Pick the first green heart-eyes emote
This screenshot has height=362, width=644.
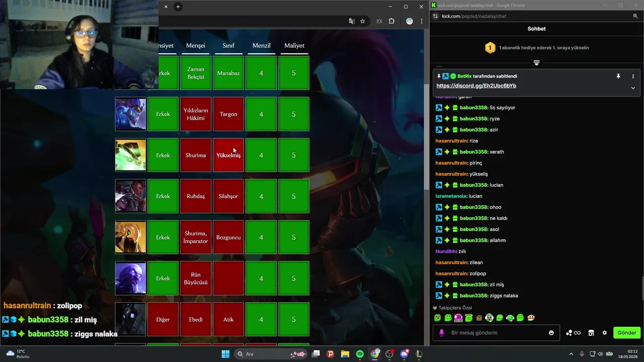(x=438, y=318)
